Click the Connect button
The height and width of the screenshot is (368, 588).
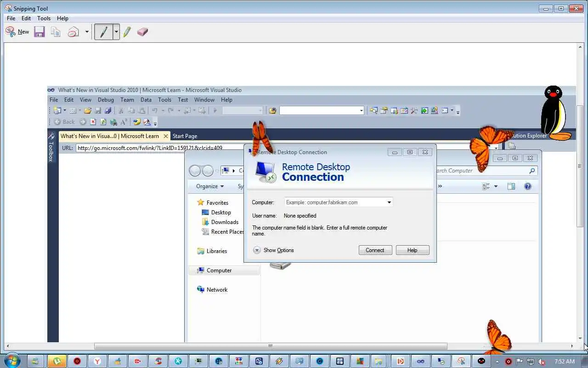[x=375, y=250]
